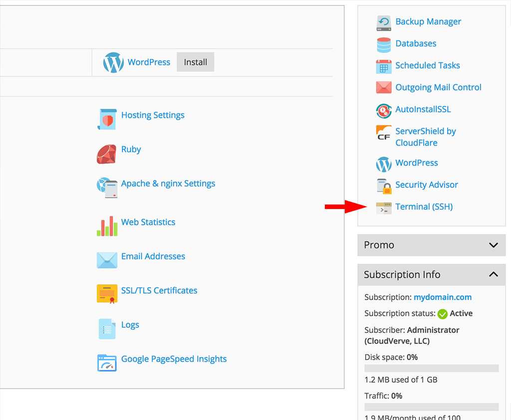Click the AutoInstallSSL gear icon
The image size is (511, 420).
pyautogui.click(x=384, y=111)
